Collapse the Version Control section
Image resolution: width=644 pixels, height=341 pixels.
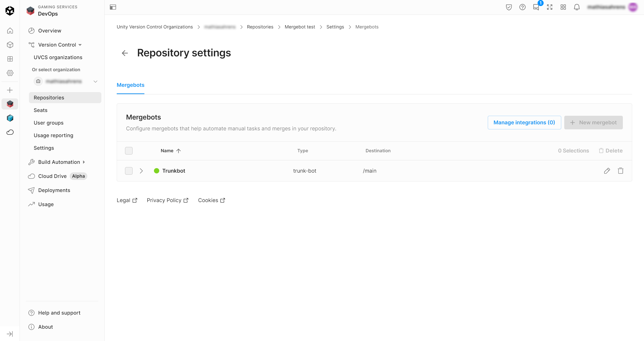point(57,45)
